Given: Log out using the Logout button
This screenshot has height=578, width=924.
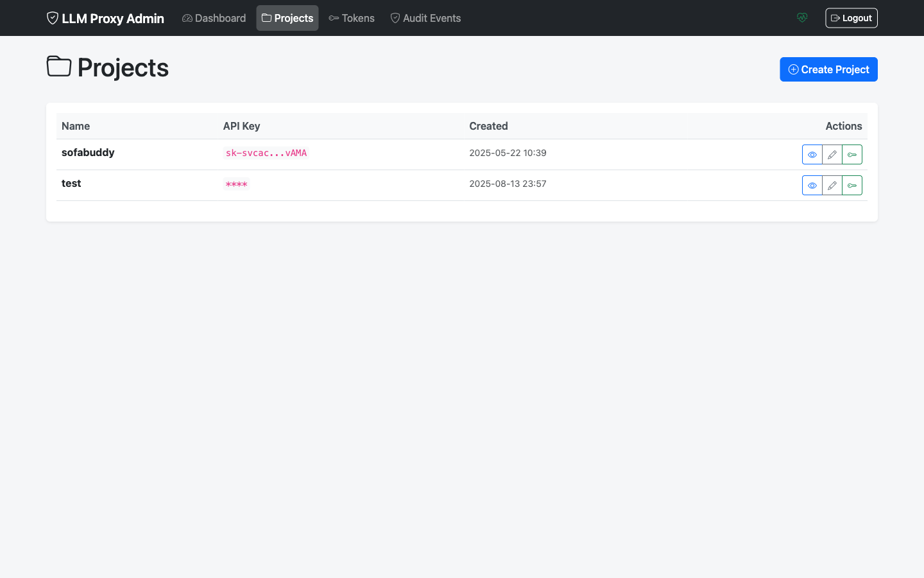Looking at the screenshot, I should [851, 18].
